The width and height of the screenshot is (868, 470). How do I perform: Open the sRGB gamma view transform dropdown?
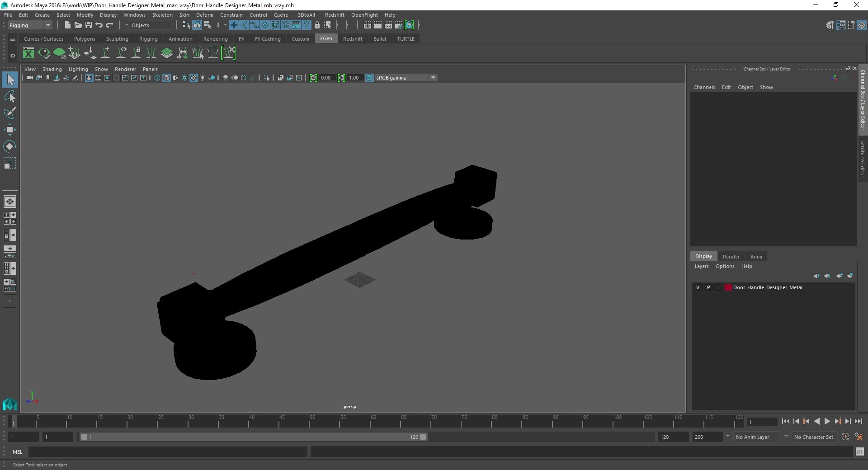(x=406, y=78)
